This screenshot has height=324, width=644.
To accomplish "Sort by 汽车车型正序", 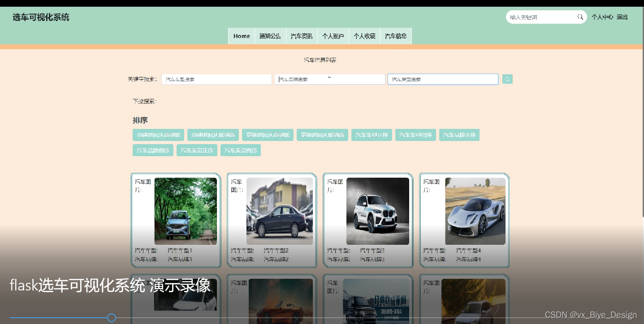I will click(x=372, y=135).
